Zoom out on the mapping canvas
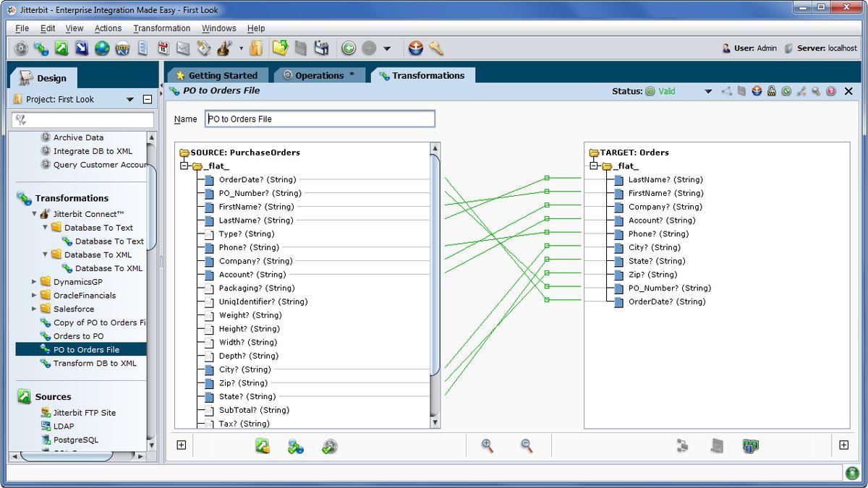This screenshot has width=868, height=488. click(x=527, y=445)
